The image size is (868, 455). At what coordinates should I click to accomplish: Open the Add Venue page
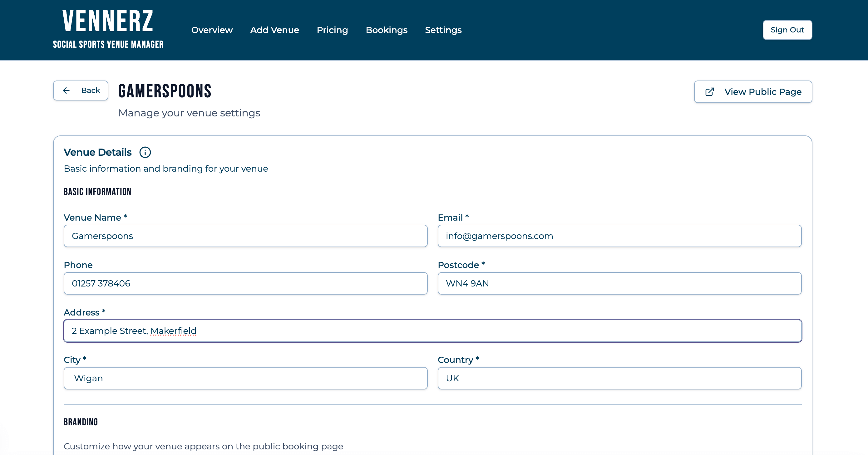click(275, 30)
